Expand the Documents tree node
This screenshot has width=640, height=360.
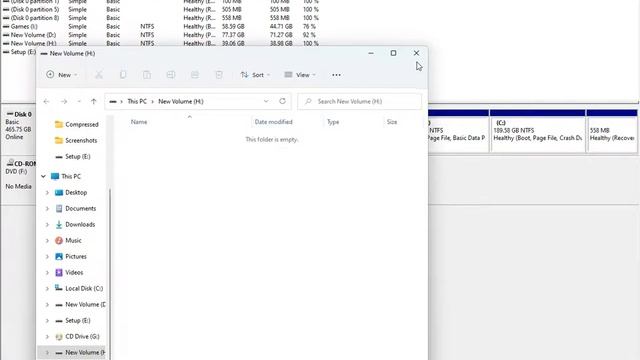(47, 208)
